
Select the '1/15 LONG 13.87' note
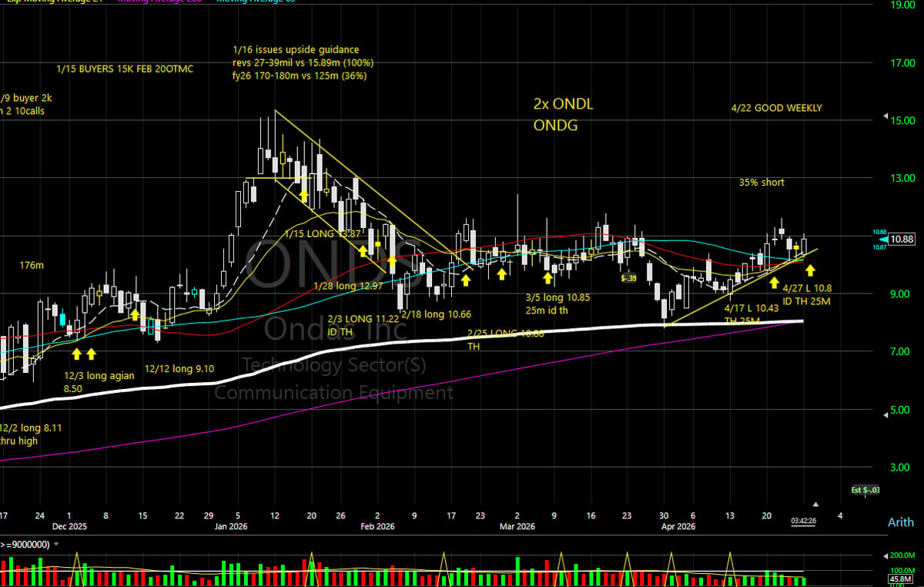point(323,233)
